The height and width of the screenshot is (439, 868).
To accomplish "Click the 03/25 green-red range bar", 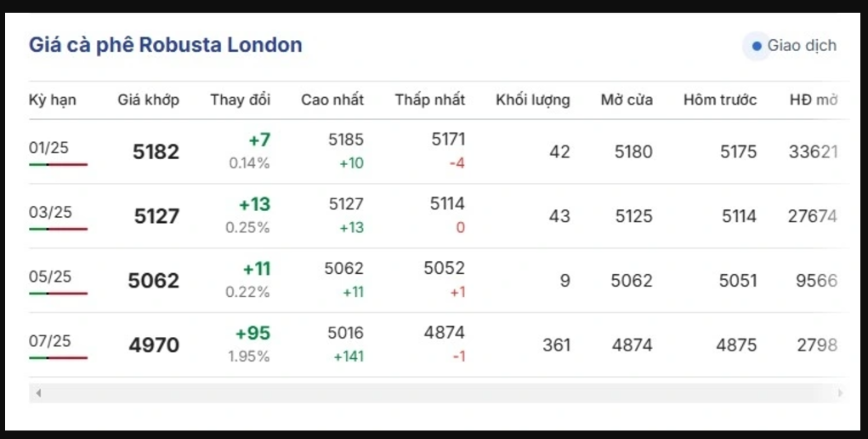I will click(x=58, y=229).
